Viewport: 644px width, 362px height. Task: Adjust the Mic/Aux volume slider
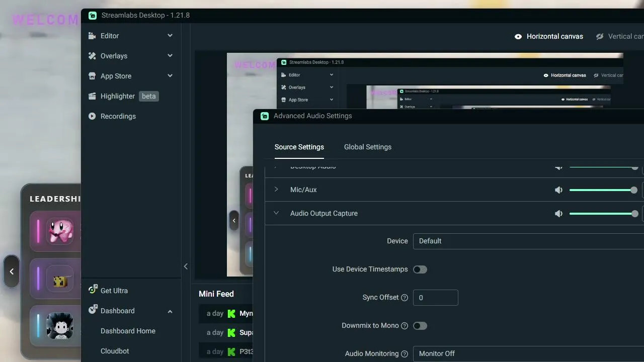[603, 190]
